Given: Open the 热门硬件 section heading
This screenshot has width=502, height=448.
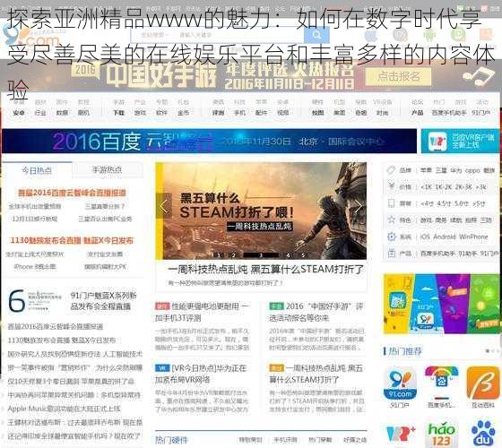Looking at the screenshot, I should click(x=171, y=440).
